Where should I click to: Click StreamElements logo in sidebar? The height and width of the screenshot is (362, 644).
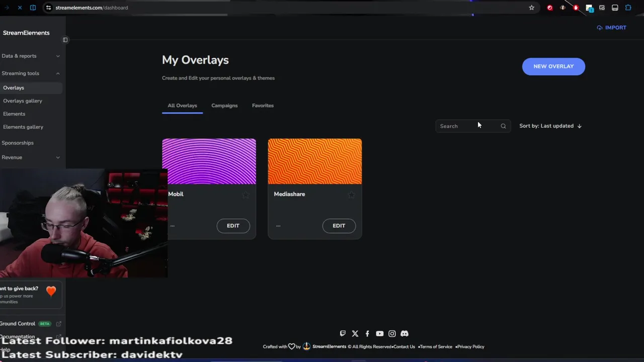point(26,33)
